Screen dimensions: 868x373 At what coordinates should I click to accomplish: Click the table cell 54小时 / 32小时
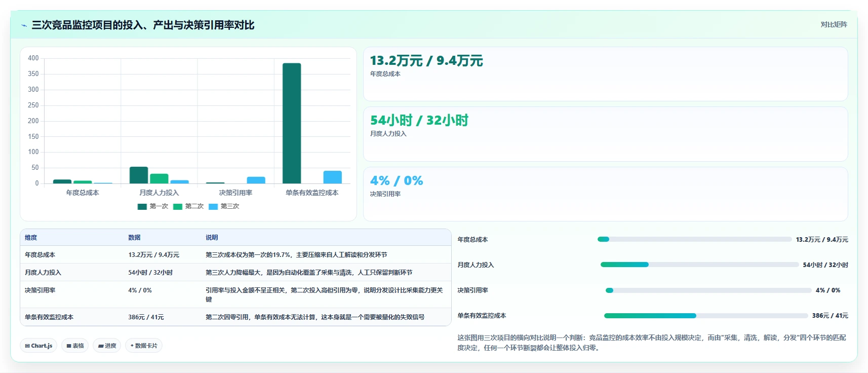tap(150, 273)
